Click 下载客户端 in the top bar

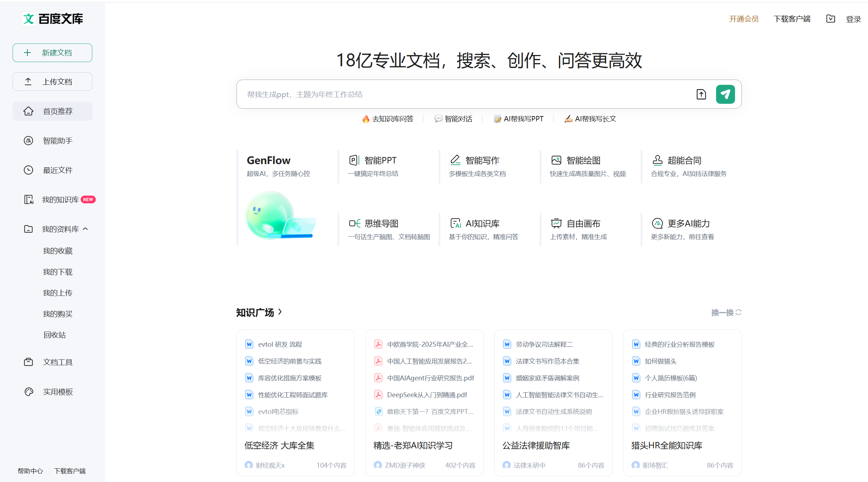click(792, 19)
